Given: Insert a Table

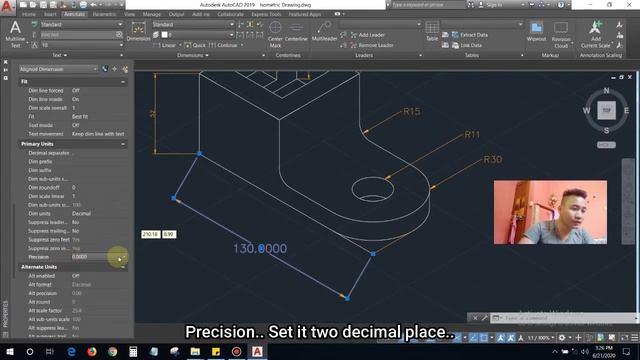Looking at the screenshot, I should coord(432,31).
